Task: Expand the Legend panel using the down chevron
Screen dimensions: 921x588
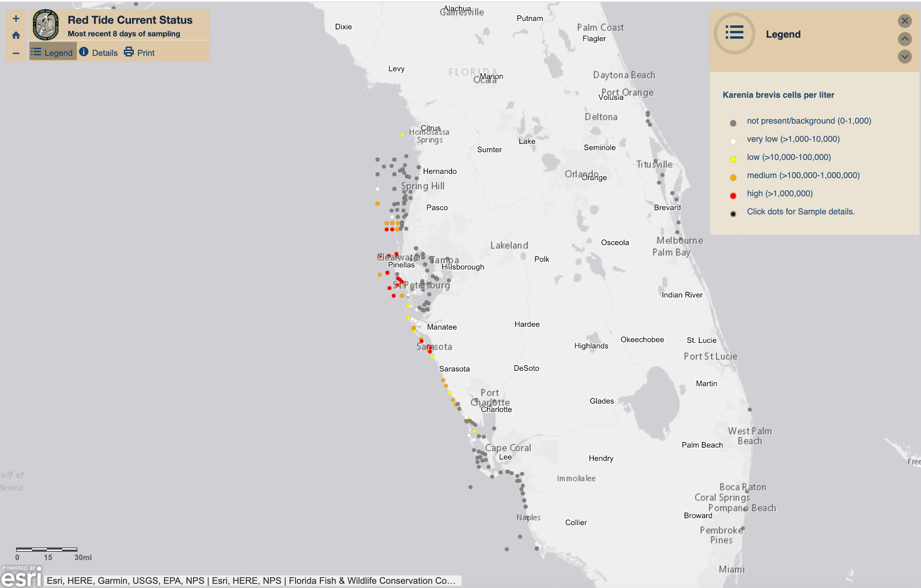Action: (x=905, y=57)
